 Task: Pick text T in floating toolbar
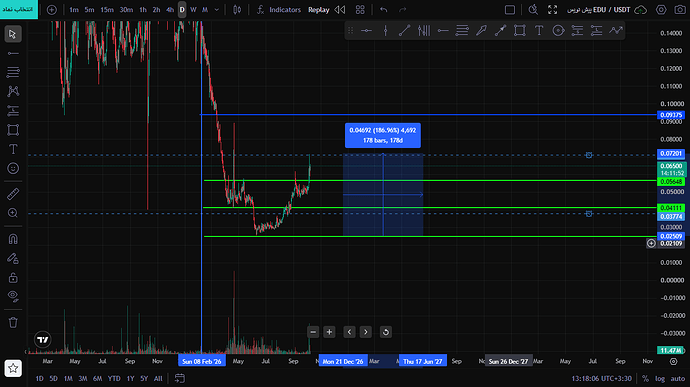[x=539, y=30]
